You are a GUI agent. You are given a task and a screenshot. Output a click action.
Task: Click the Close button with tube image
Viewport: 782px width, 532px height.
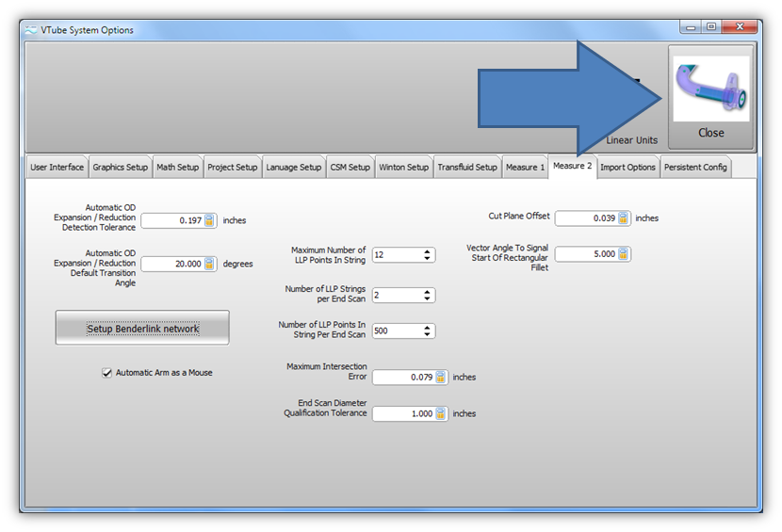point(710,98)
